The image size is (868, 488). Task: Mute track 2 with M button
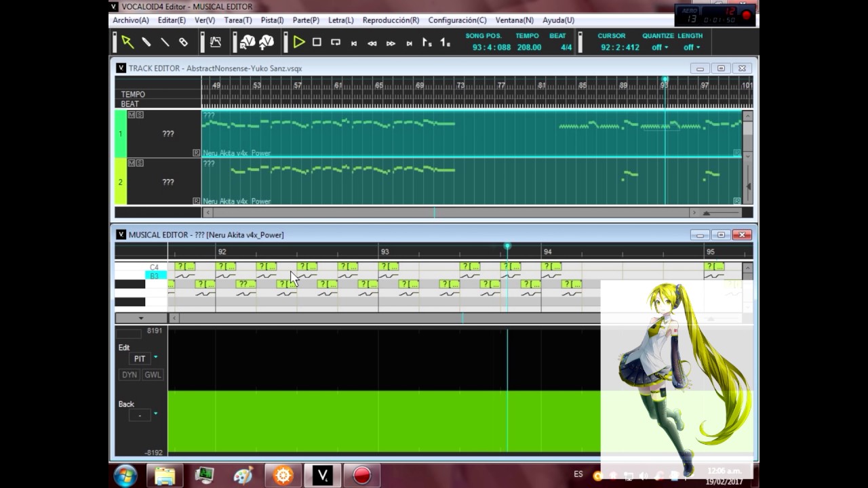(132, 163)
